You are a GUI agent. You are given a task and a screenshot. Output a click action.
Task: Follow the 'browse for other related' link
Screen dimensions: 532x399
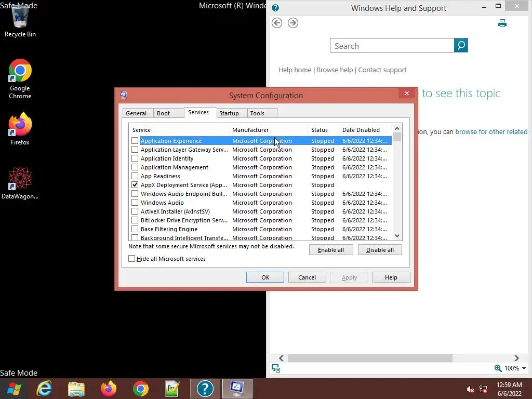click(x=491, y=131)
